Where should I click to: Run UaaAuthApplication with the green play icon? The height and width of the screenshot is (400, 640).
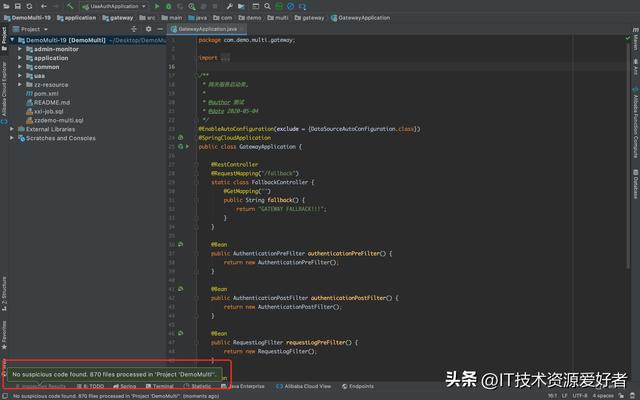coord(157,6)
